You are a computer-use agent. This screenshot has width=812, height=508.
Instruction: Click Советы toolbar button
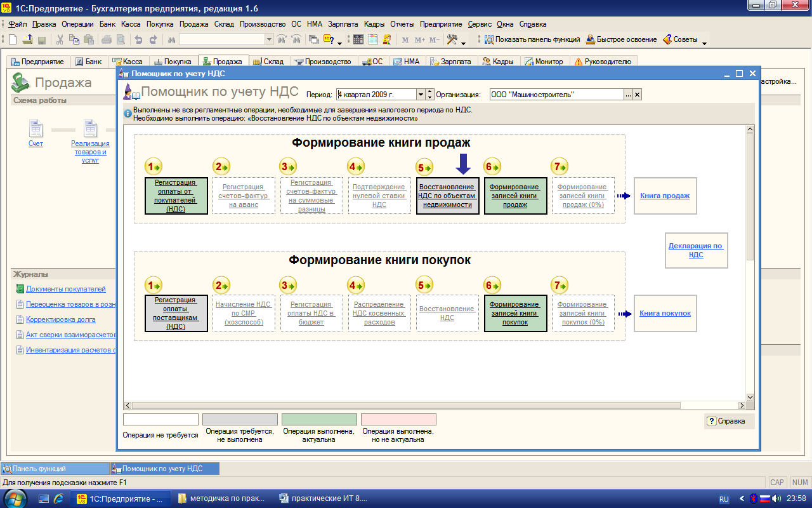pyautogui.click(x=680, y=39)
